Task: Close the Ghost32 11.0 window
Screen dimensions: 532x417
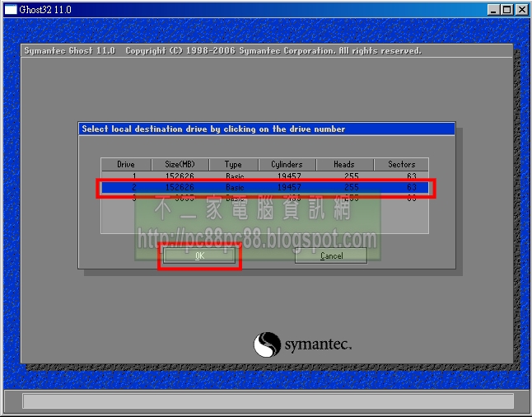Action: click(521, 10)
